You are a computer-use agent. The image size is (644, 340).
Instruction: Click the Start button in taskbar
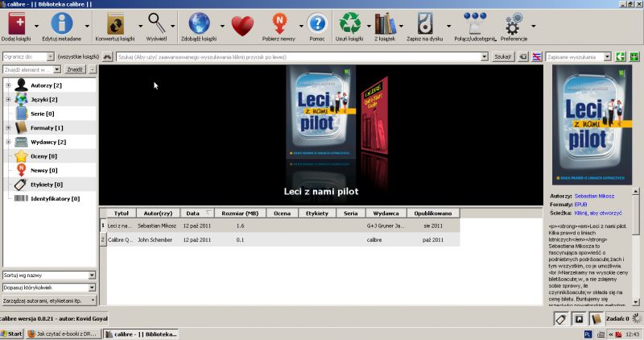coord(11,334)
